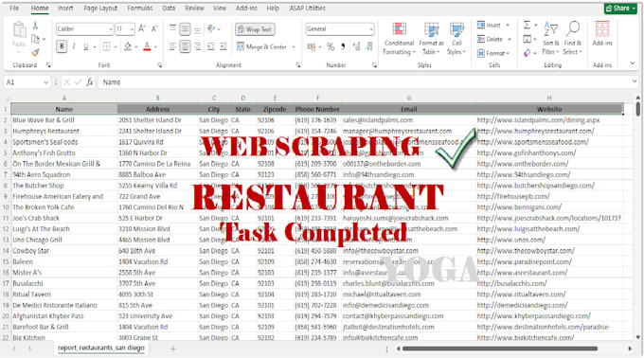Image resolution: width=644 pixels, height=358 pixels.
Task: Click cell with Blue Wave Bar & Grill
Action: [64, 120]
